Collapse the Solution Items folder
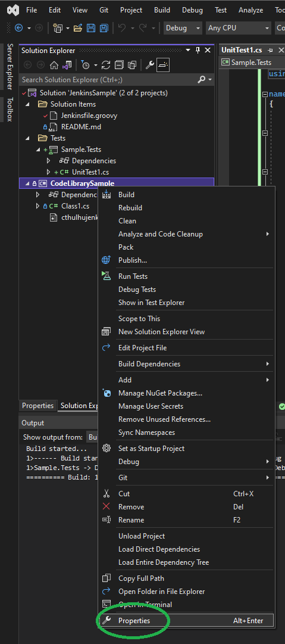This screenshot has height=644, width=285. pyautogui.click(x=27, y=104)
